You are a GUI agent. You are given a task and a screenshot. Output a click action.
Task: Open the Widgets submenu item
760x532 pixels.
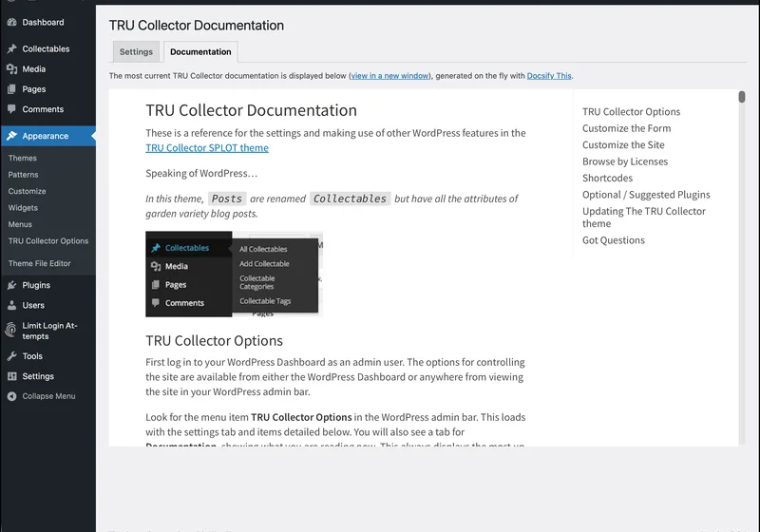point(23,208)
